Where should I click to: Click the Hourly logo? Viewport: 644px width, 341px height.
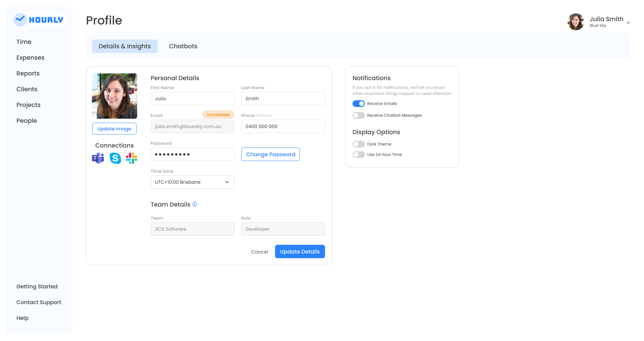(39, 20)
